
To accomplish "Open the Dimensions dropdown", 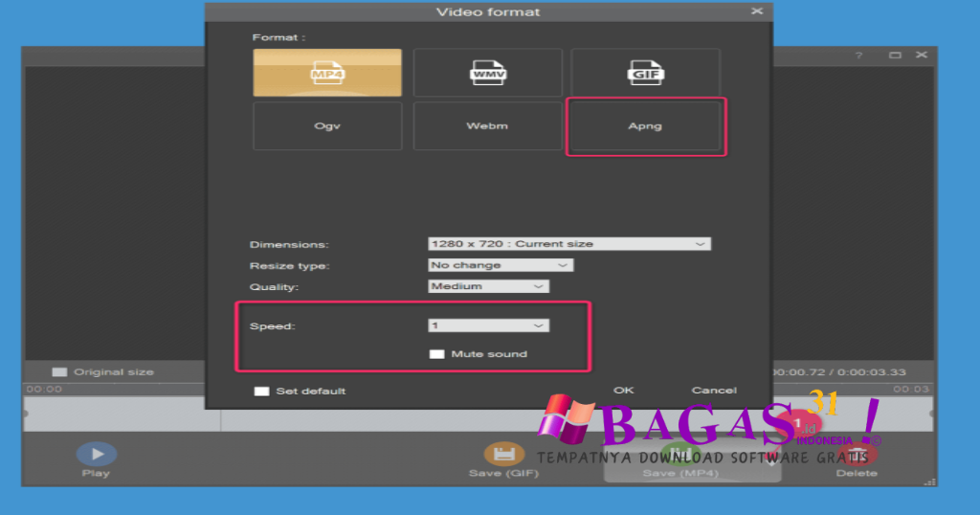I will [x=569, y=244].
